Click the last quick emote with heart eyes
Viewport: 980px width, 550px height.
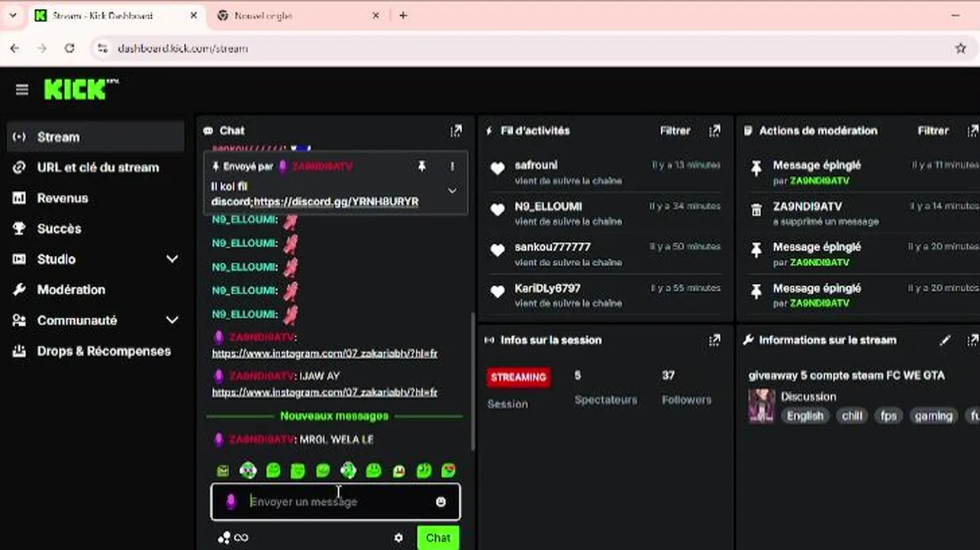[x=449, y=471]
